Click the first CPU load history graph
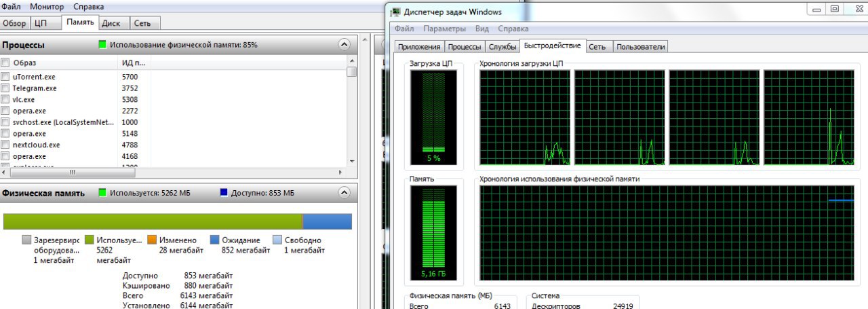Viewport: 868px width, 309px height. click(524, 117)
